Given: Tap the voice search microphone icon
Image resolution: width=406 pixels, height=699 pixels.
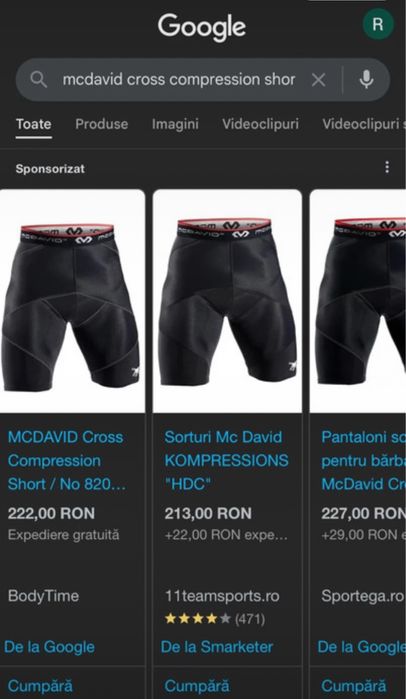Looking at the screenshot, I should (366, 80).
